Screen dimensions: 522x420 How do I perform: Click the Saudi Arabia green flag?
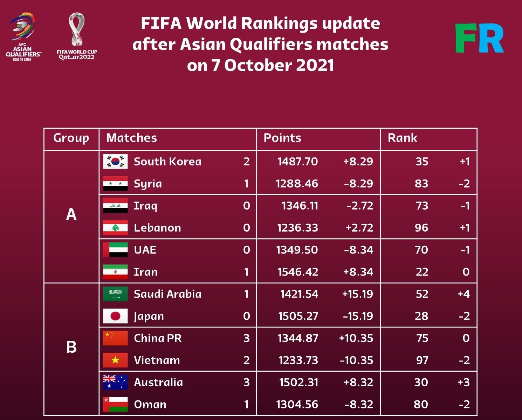[x=115, y=294]
